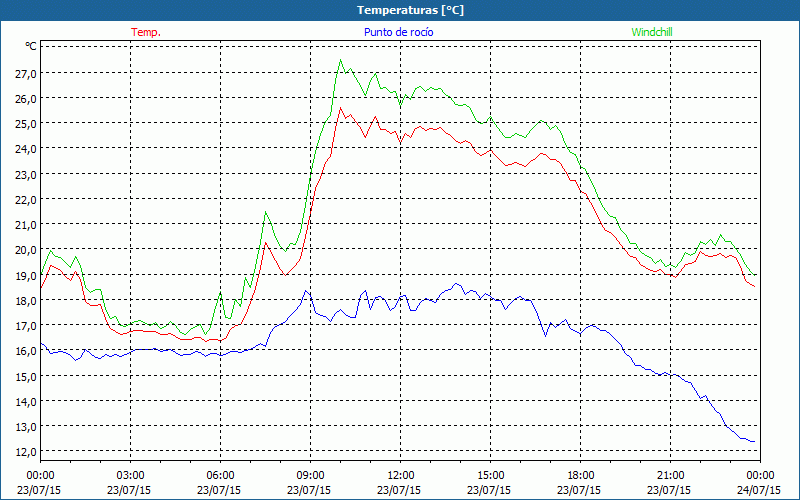This screenshot has width=800, height=500.
Task: Click the 22,0 y-axis value
Action: [26, 200]
